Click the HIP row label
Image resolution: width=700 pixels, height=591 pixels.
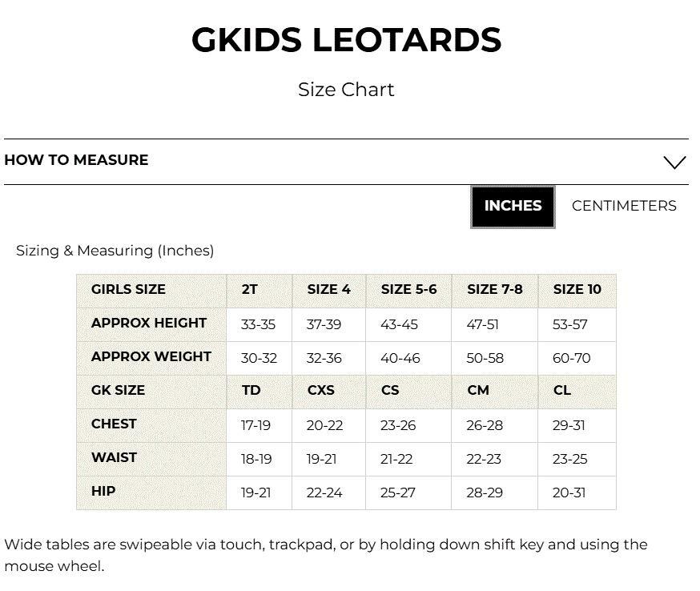[151, 492]
